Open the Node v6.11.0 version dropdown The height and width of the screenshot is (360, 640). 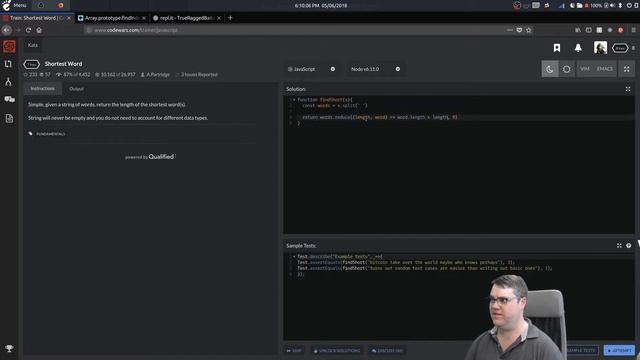point(375,69)
